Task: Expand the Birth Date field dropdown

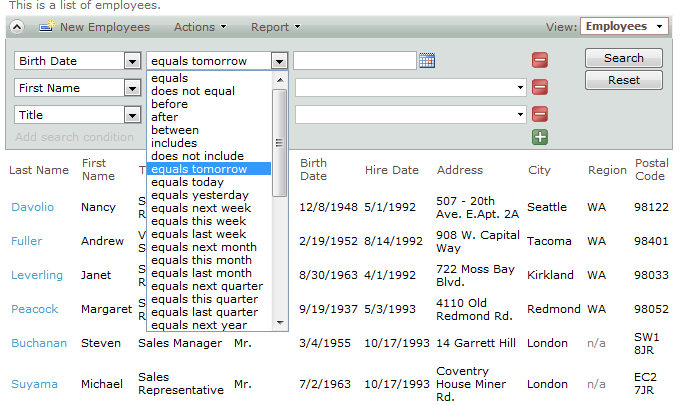Action: click(132, 61)
